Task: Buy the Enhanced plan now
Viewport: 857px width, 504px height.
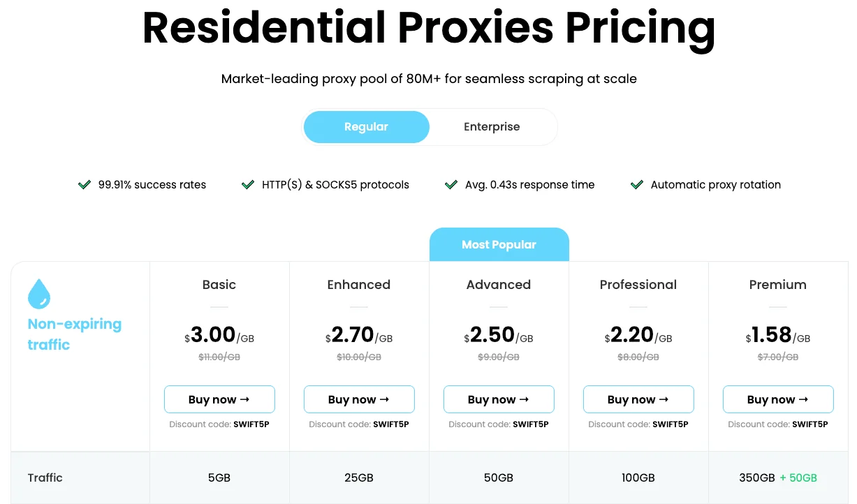Action: (x=359, y=399)
